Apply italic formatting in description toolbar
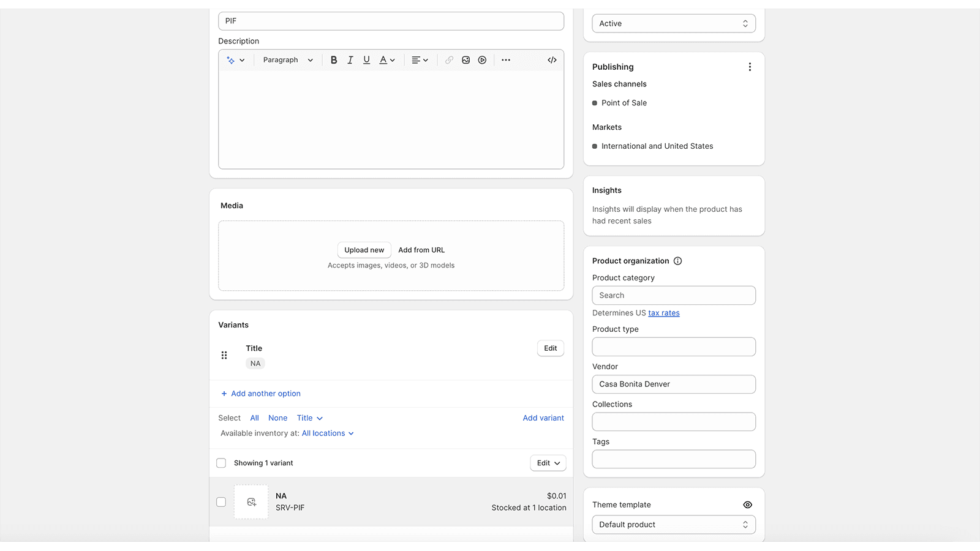Screen dimensions: 980x551 click(350, 60)
